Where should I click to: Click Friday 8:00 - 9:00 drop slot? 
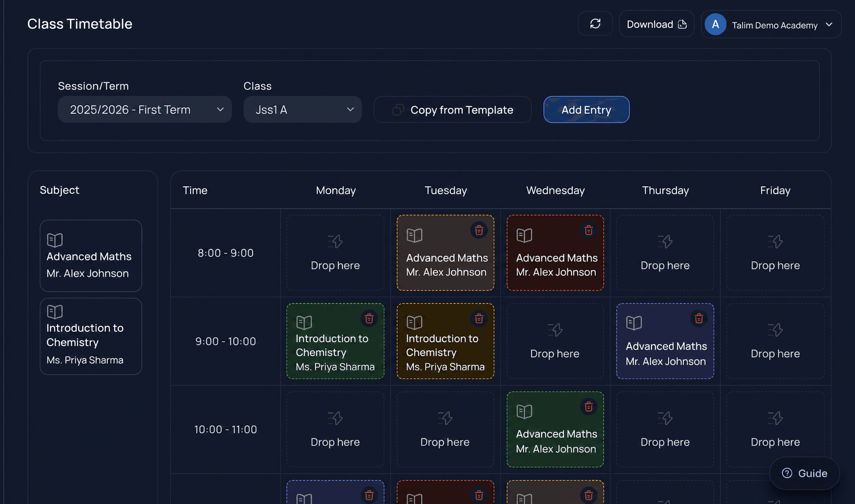pyautogui.click(x=775, y=253)
